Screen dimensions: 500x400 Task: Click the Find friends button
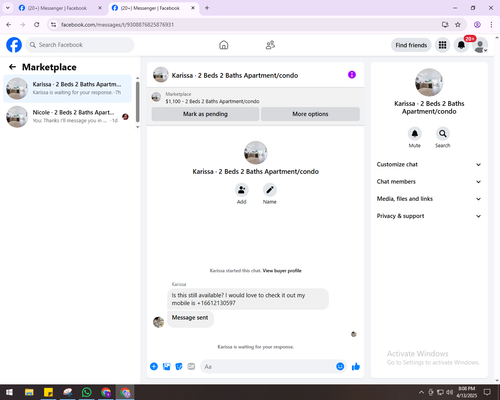(x=411, y=45)
